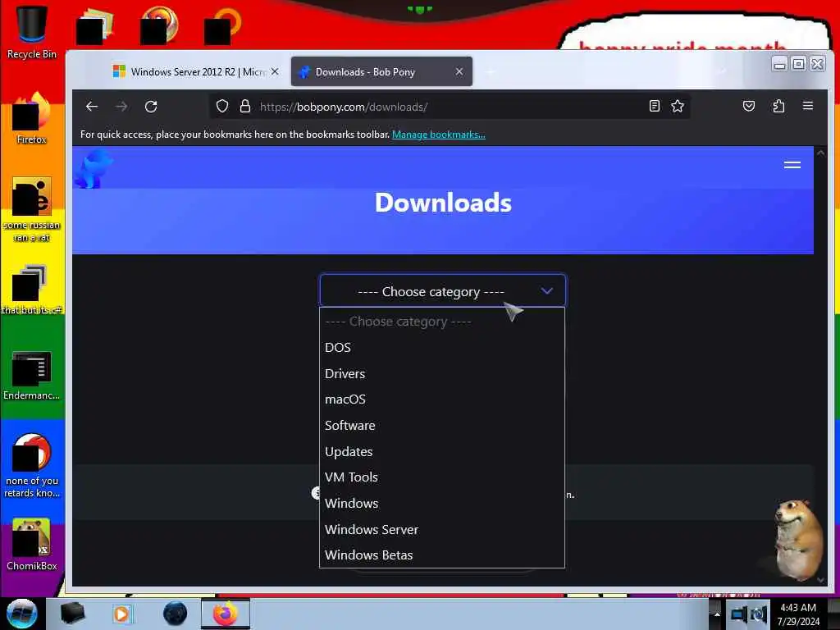Image resolution: width=840 pixels, height=630 pixels.
Task: Select the Endermanc... desktop icon
Action: click(31, 375)
